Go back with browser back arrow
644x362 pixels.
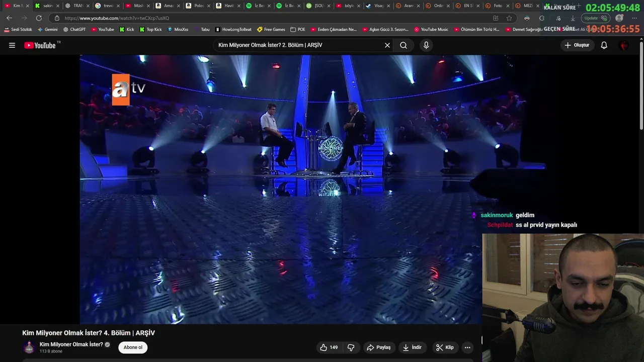(x=9, y=18)
